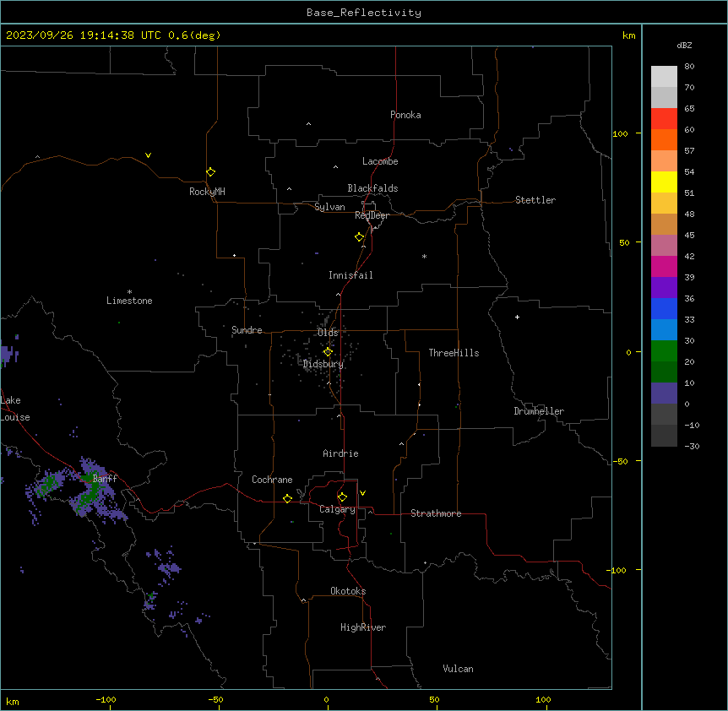Select the purple 39 to 36 legend color
The image size is (728, 711).
click(x=664, y=288)
